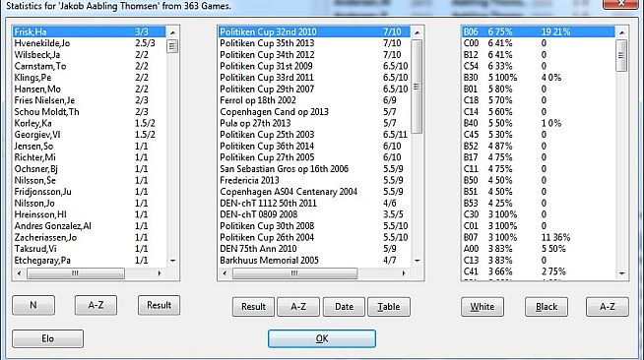Click up arrow of opponents list scrollbar
Image resolution: width=644 pixels, height=360 pixels.
click(172, 32)
